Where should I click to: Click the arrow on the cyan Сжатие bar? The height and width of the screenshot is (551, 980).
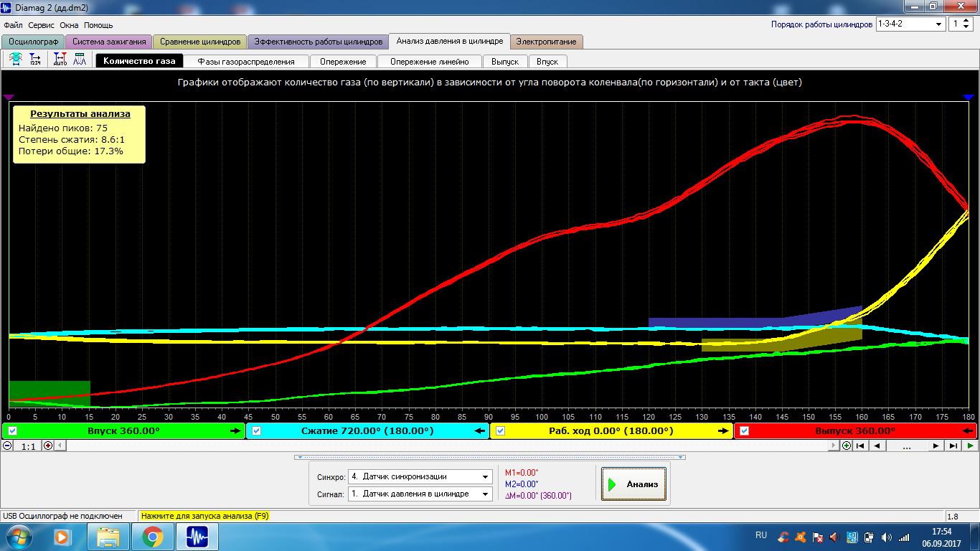pos(479,431)
